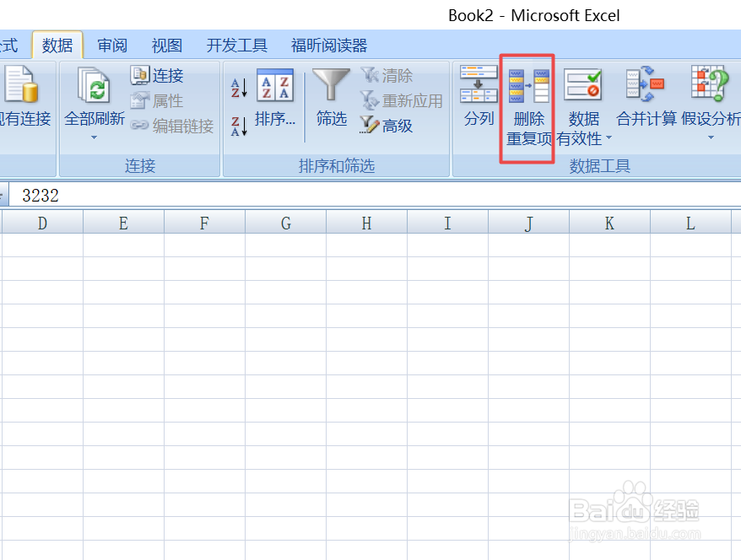Select column E header

(124, 223)
